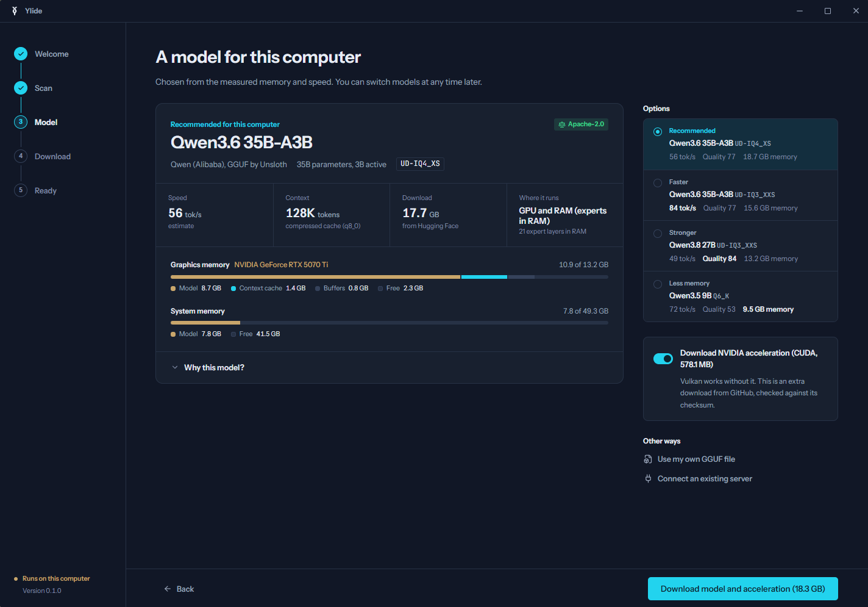
Task: Click the step 3 Model circle icon
Action: click(x=21, y=122)
